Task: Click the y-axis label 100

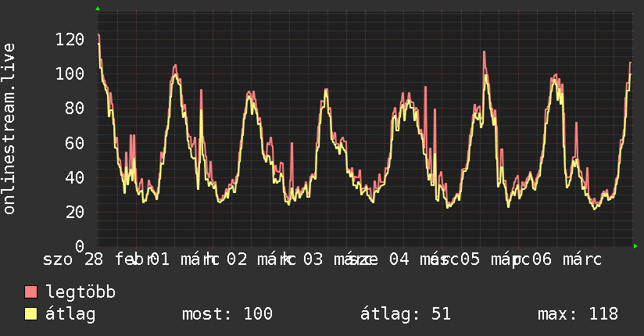Action: pyautogui.click(x=70, y=74)
